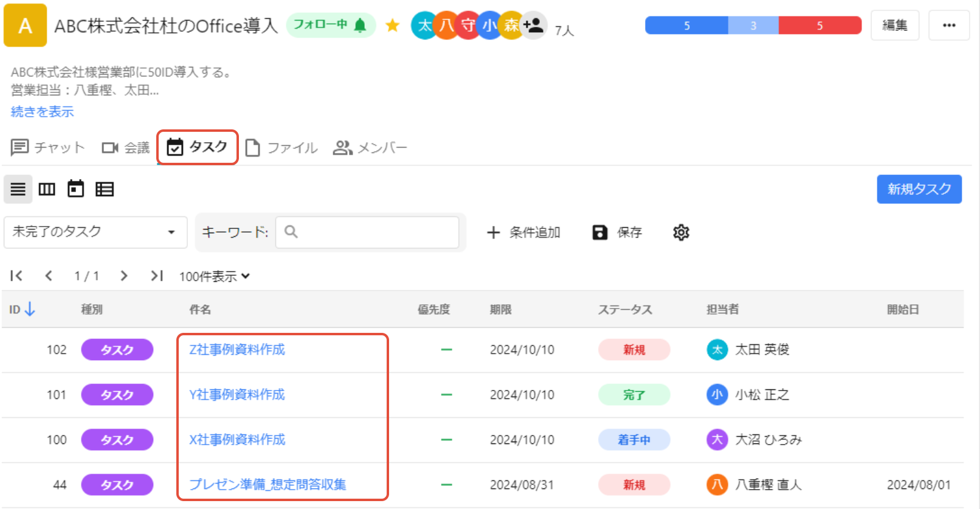The width and height of the screenshot is (980, 509).
Task: Open the メンバー tab
Action: point(370,148)
